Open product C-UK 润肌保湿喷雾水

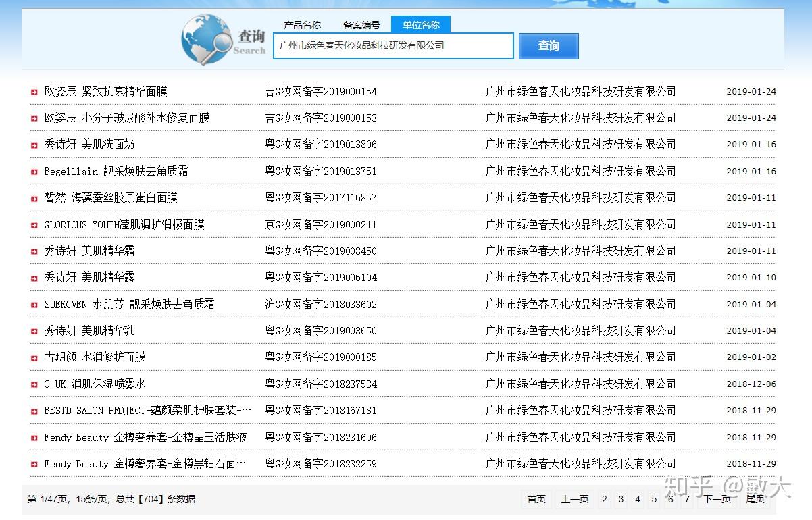click(x=95, y=384)
